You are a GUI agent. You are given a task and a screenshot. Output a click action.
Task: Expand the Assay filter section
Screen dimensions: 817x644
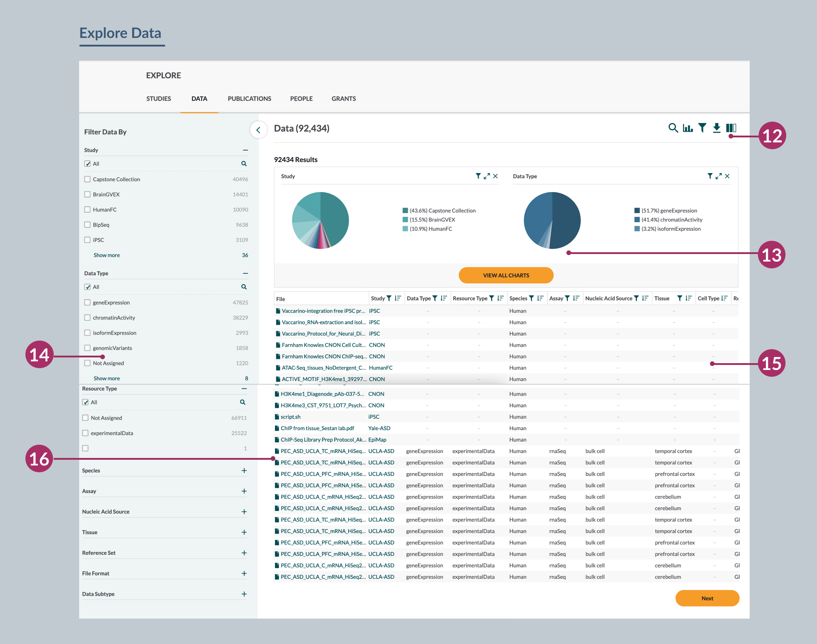244,491
